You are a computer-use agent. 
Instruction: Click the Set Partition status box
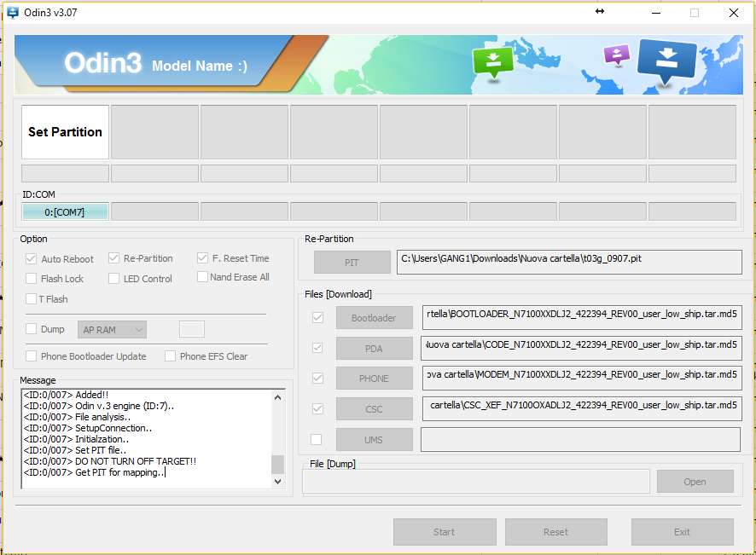click(65, 132)
